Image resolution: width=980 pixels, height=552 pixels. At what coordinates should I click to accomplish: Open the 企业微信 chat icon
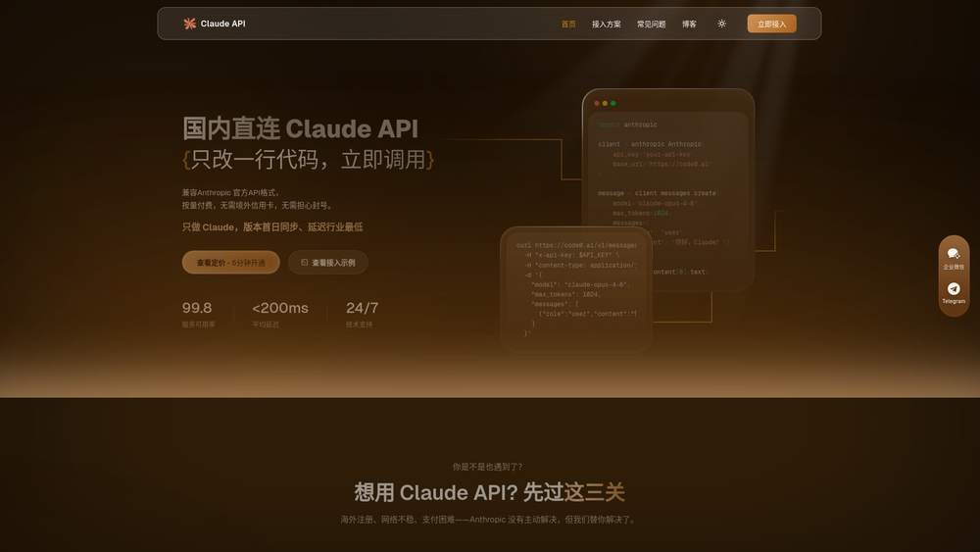[x=954, y=258]
